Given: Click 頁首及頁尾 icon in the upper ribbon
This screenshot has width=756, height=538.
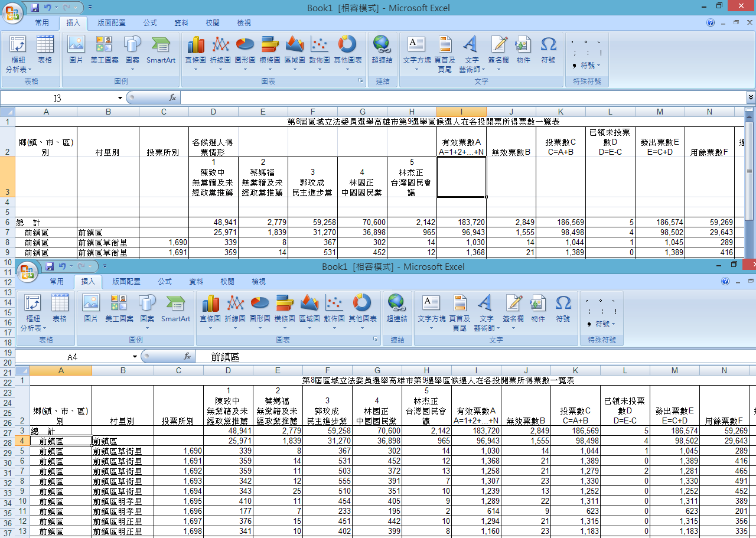Looking at the screenshot, I should pos(445,52).
